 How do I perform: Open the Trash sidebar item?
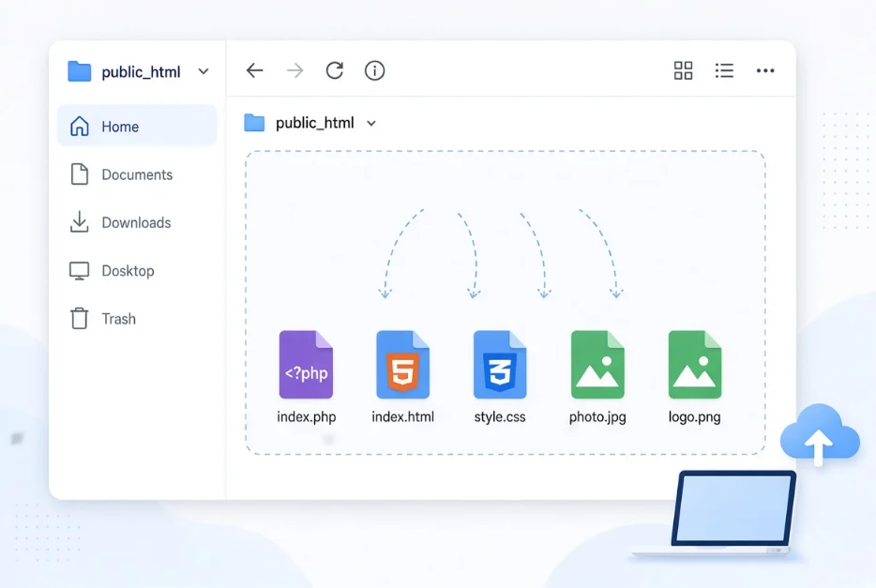[137, 318]
